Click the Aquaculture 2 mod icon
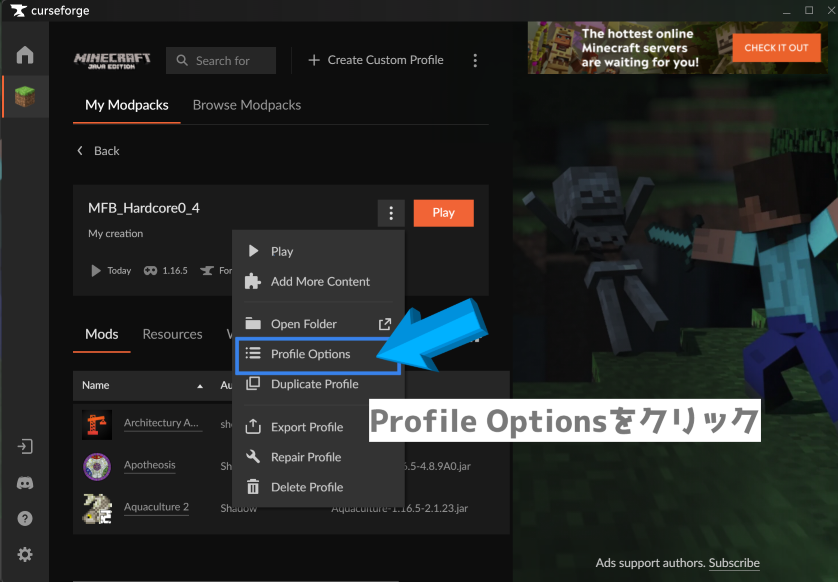The width and height of the screenshot is (838, 582). coord(97,508)
